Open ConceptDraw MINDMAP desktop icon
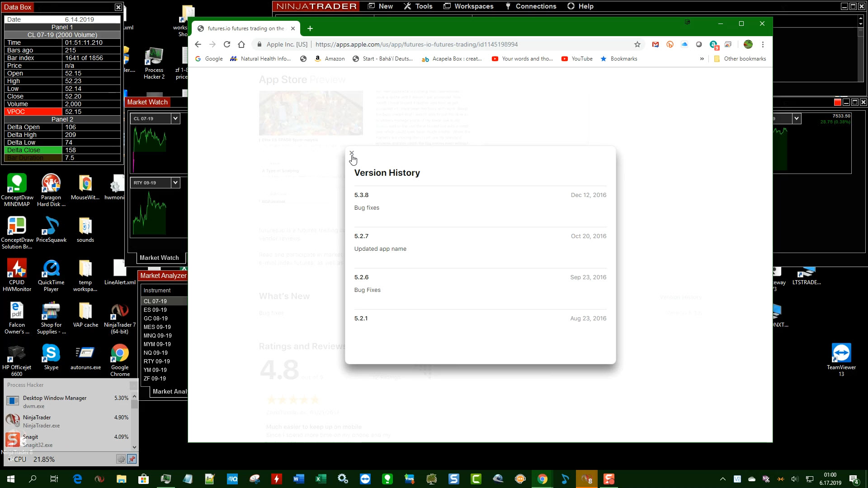 [x=17, y=190]
